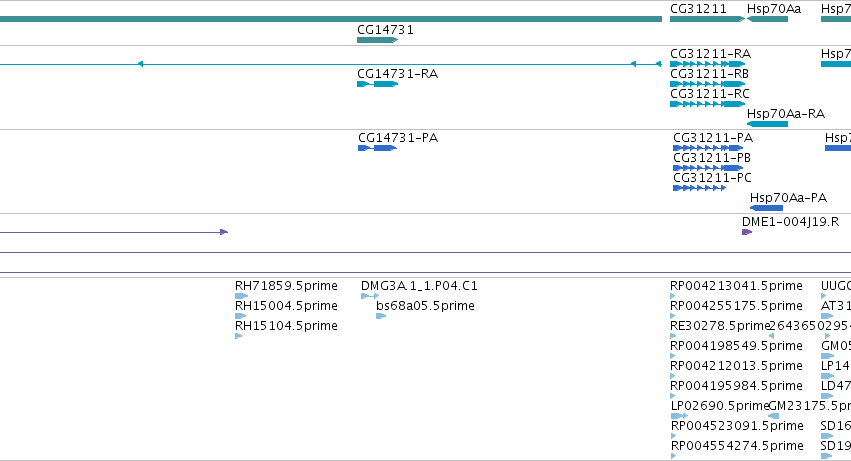Click the RH71859.5prime arrow glyph
Image resolution: width=851 pixels, height=461 pixels.
(x=242, y=296)
